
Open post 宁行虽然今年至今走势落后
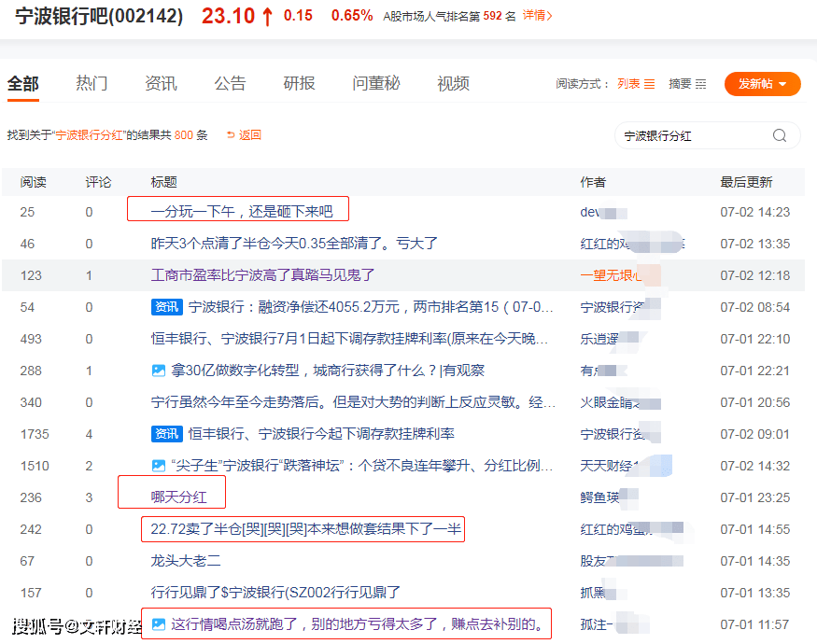353,402
